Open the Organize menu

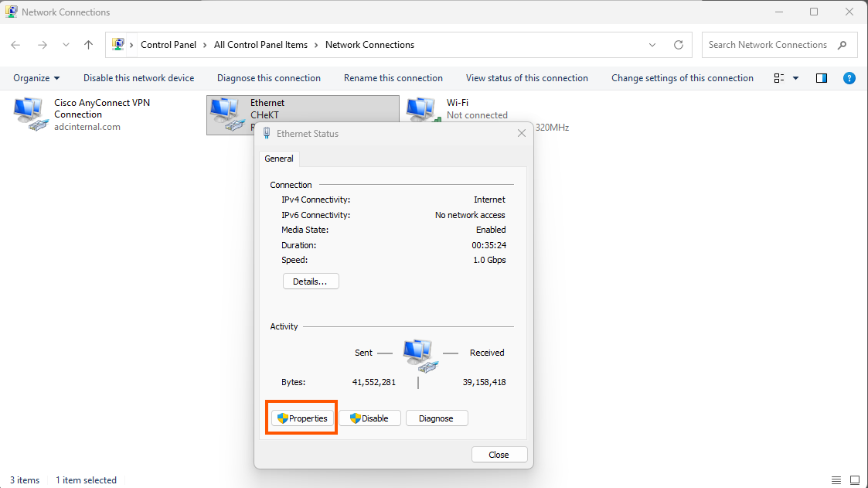pyautogui.click(x=36, y=78)
